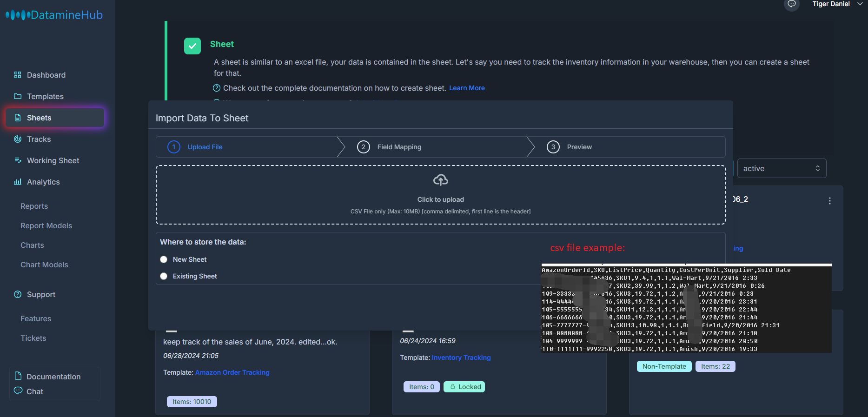Click the Chat sidebar label
This screenshot has width=868, height=417.
(x=35, y=391)
